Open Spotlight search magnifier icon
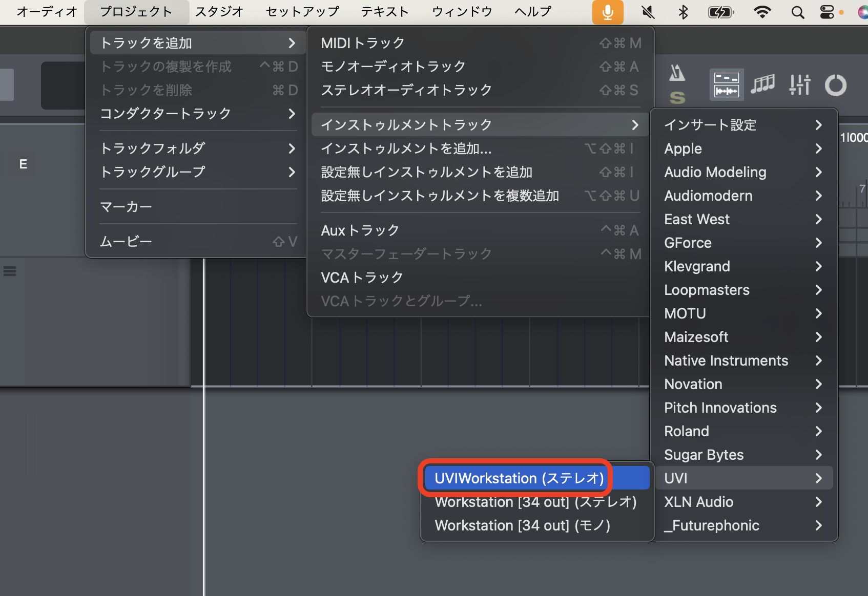Screen dimensions: 868x596 coord(797,12)
